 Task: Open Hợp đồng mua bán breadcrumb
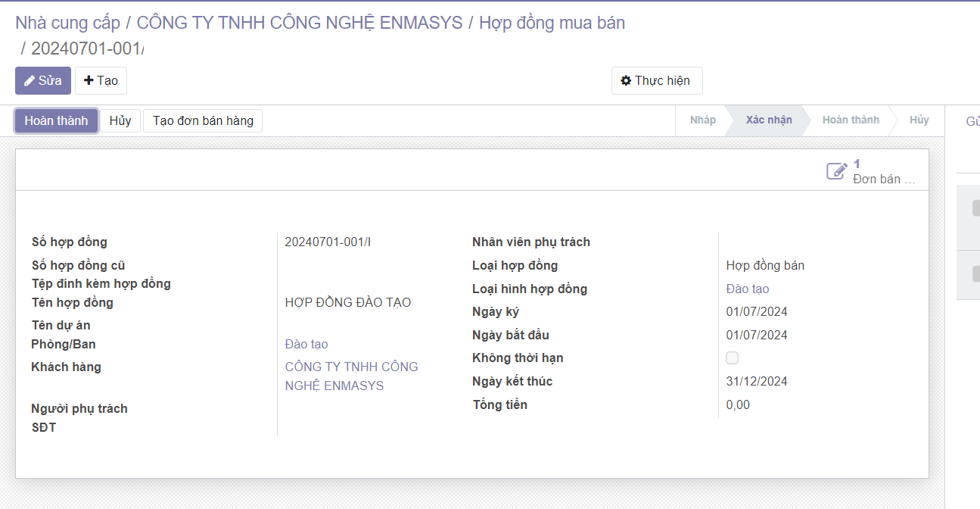coord(552,23)
